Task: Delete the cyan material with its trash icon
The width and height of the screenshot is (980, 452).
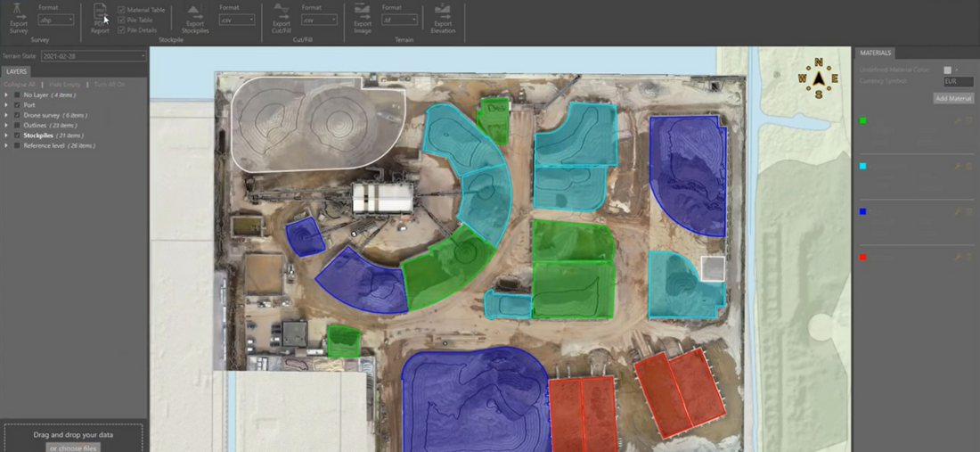Action: tap(968, 167)
